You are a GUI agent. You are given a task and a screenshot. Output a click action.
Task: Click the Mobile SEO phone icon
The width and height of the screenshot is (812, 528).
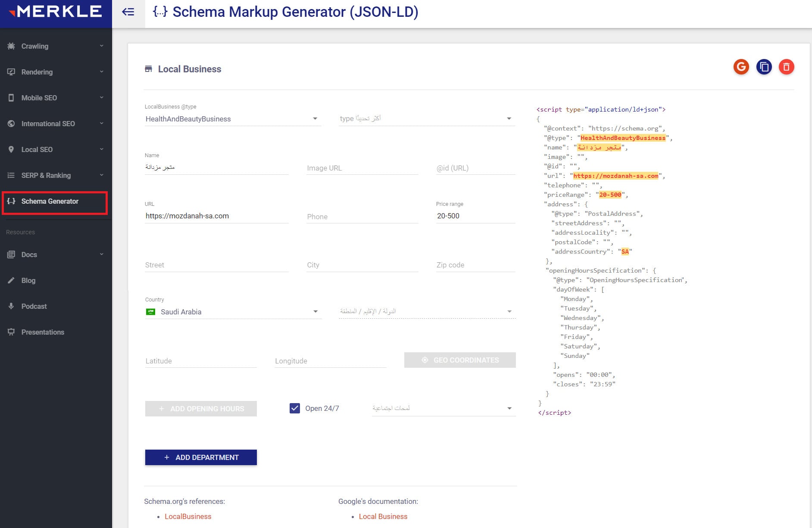tap(11, 98)
